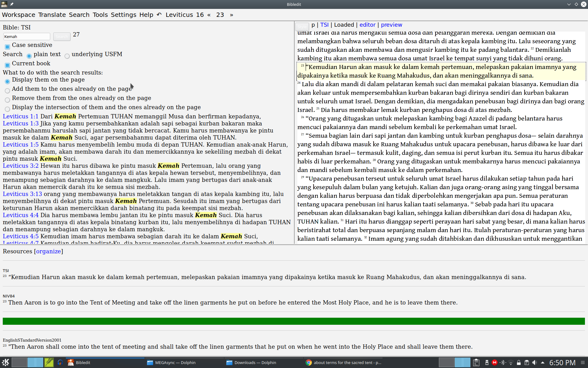Click the lock icon in system tray

coord(518,362)
